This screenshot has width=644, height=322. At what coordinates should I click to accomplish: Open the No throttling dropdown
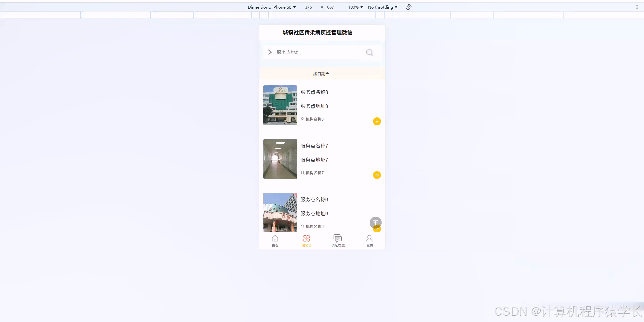(x=382, y=7)
